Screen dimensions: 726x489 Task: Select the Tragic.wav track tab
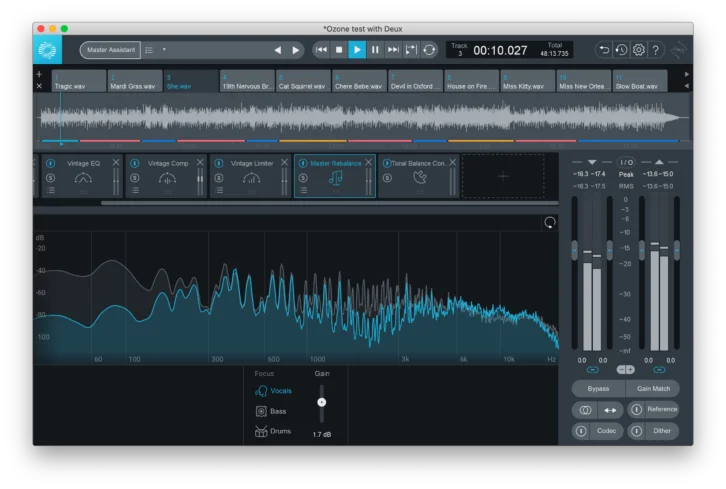pyautogui.click(x=79, y=81)
